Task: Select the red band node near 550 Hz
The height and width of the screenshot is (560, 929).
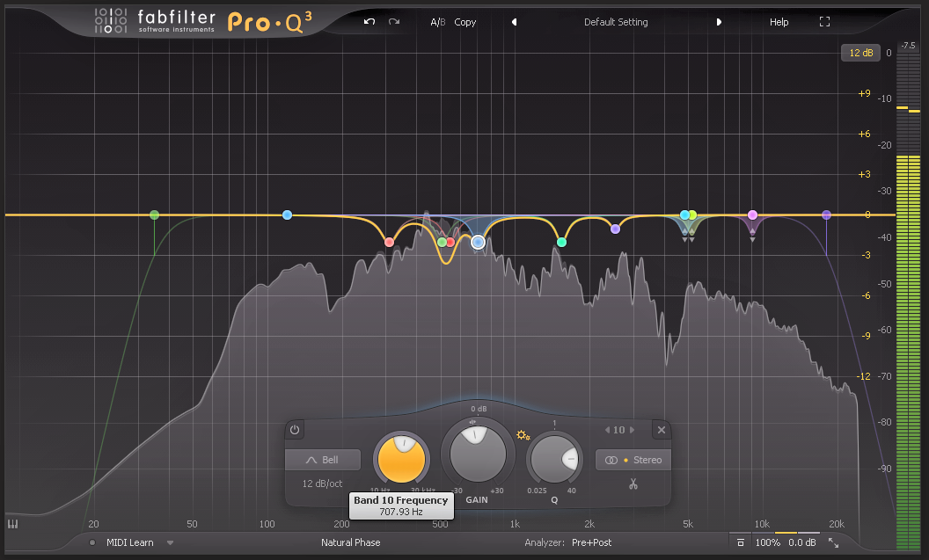Action: coord(450,242)
